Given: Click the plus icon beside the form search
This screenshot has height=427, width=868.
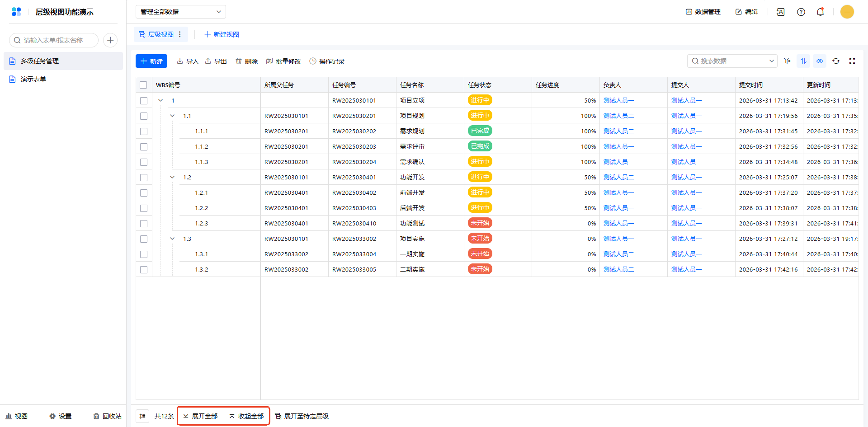Looking at the screenshot, I should 110,40.
